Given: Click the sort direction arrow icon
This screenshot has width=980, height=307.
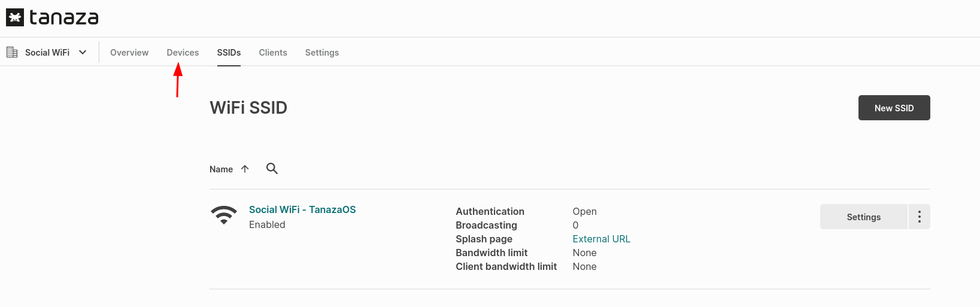Looking at the screenshot, I should pos(245,169).
